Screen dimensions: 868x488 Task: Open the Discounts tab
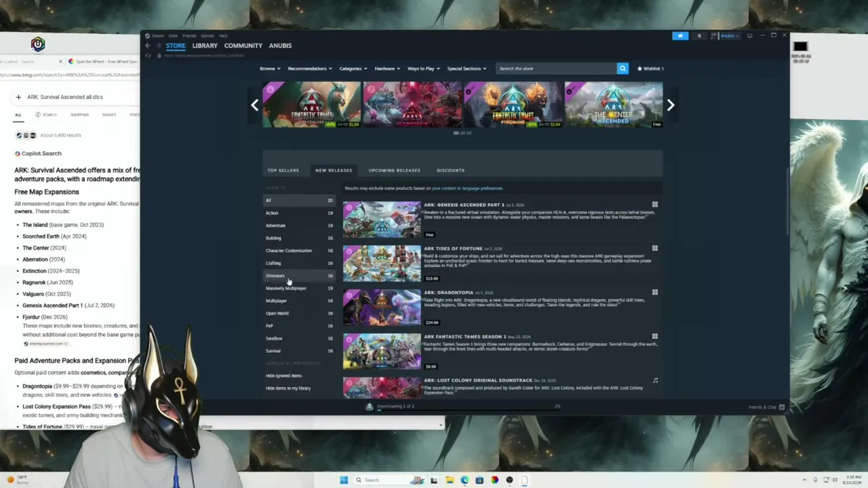tap(450, 170)
